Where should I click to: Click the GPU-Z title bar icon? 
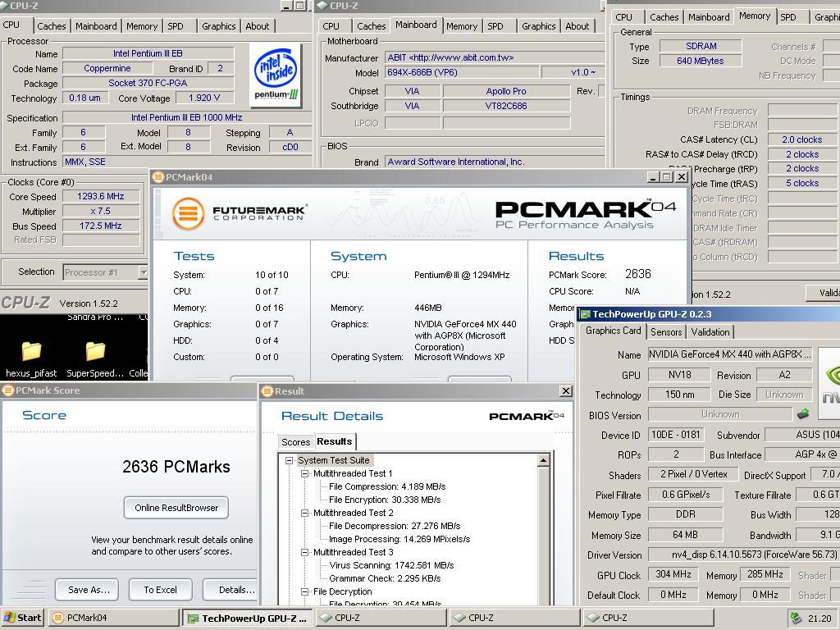[586, 314]
